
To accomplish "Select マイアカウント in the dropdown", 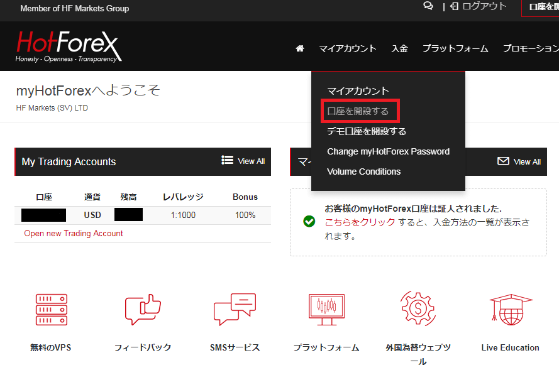I will 358,91.
